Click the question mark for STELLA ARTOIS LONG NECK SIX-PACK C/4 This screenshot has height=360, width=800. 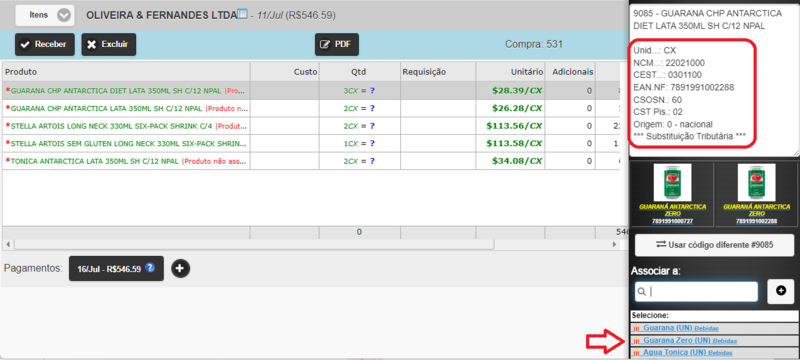pos(372,126)
